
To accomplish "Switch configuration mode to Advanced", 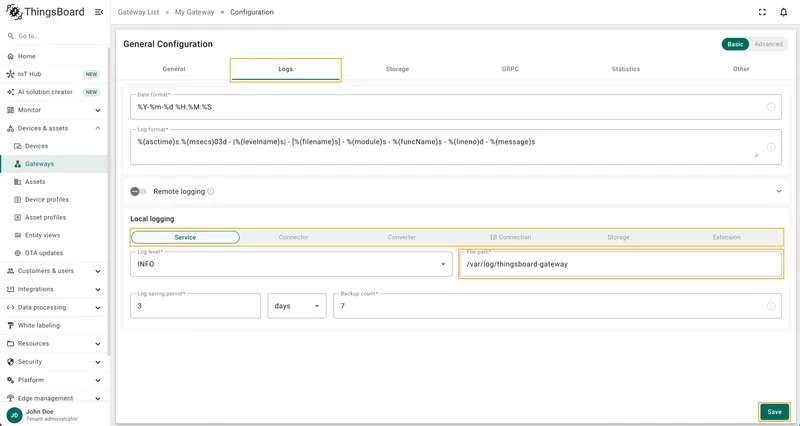I will click(768, 44).
